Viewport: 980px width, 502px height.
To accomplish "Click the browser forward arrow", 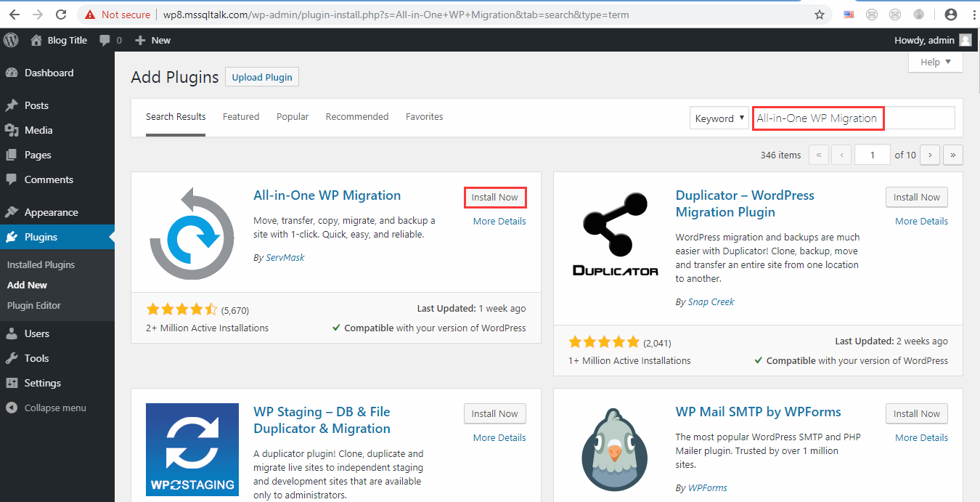I will [38, 15].
